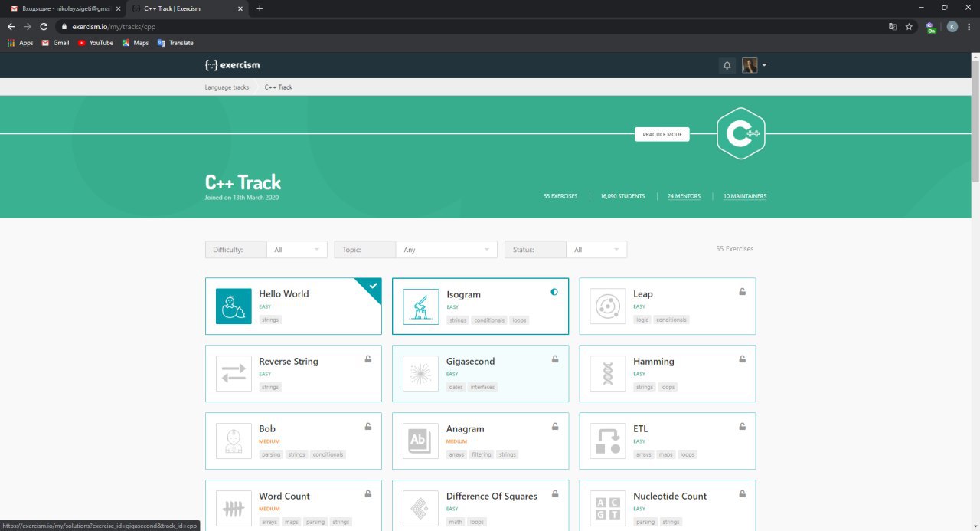Open the notifications bell

click(727, 65)
